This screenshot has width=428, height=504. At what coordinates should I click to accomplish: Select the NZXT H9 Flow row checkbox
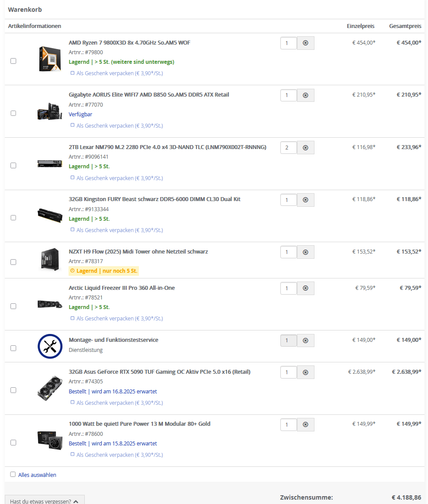(x=13, y=262)
